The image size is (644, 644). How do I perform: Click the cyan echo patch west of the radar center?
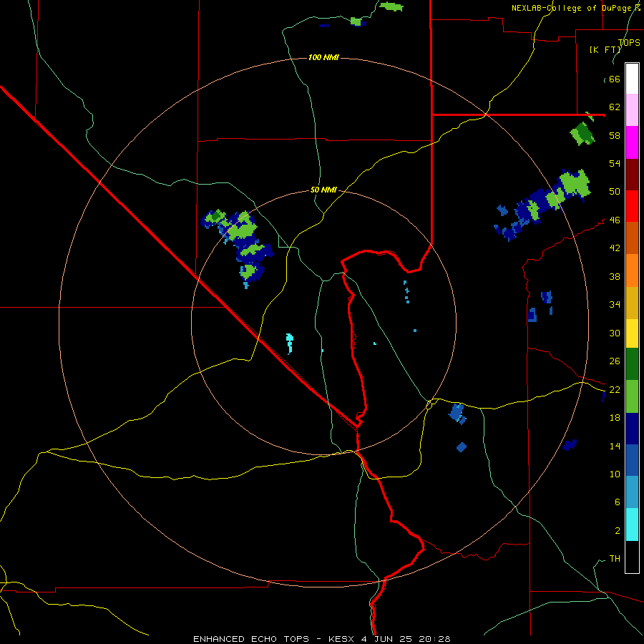290,343
